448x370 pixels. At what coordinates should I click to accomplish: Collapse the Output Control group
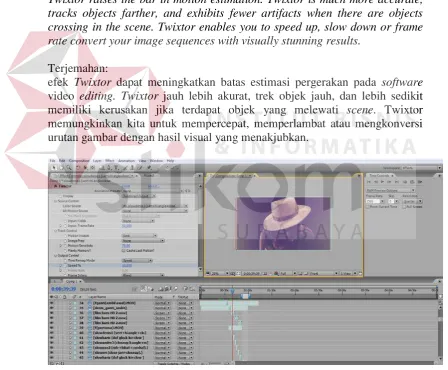pos(55,255)
